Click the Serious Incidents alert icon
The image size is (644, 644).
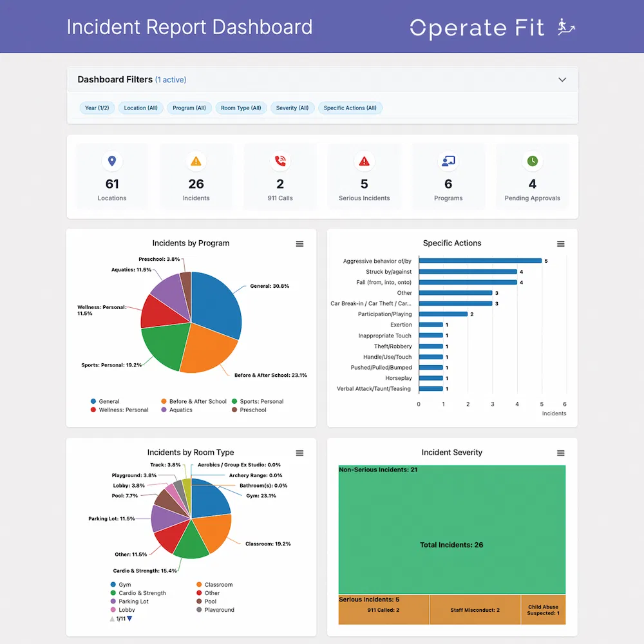(364, 161)
